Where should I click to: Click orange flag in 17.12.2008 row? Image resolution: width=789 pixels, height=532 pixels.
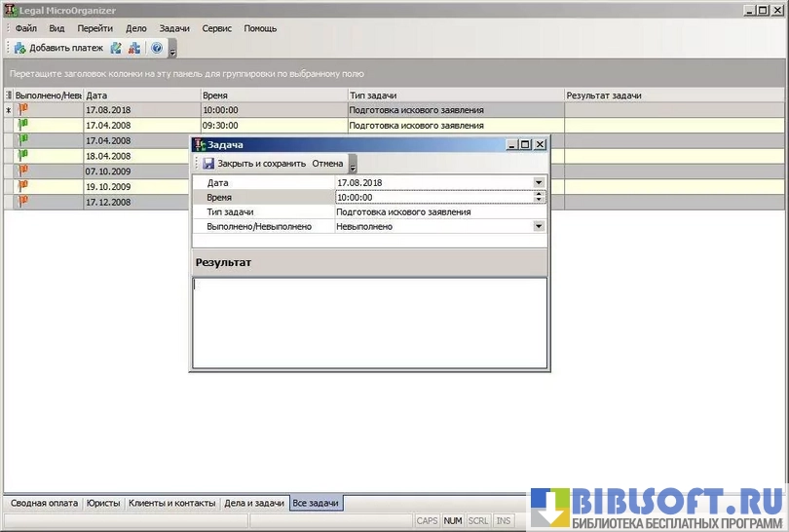[23, 201]
